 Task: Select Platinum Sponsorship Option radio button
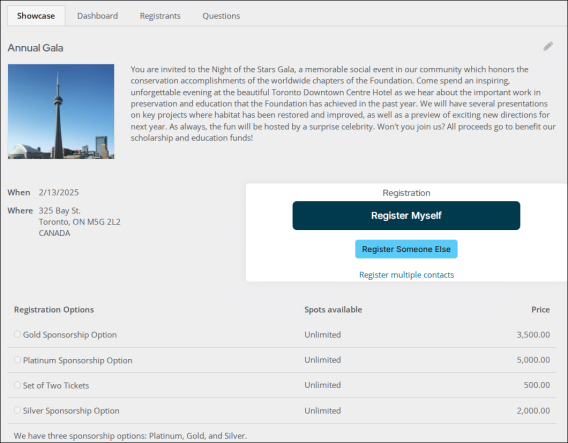click(x=17, y=360)
